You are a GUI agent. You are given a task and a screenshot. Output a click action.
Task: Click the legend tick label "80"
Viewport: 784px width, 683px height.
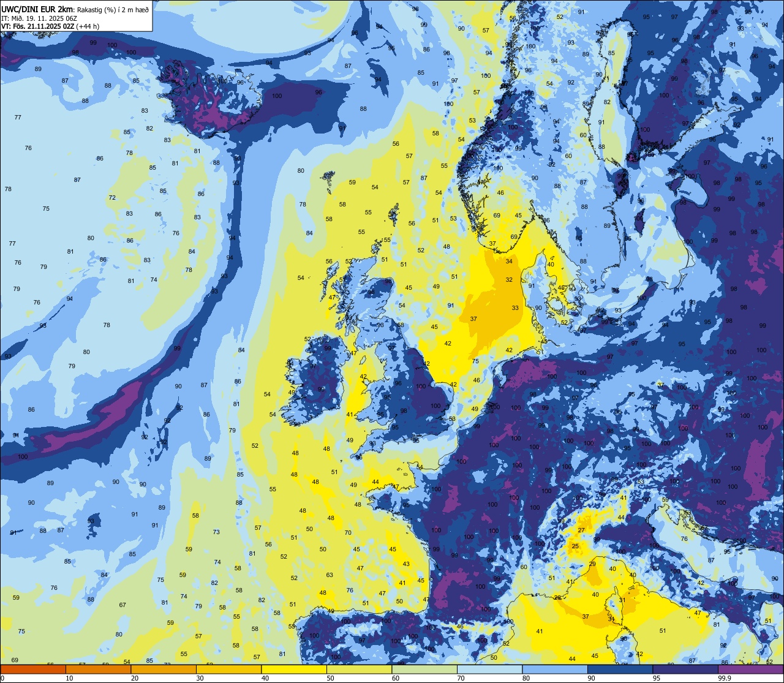click(526, 678)
